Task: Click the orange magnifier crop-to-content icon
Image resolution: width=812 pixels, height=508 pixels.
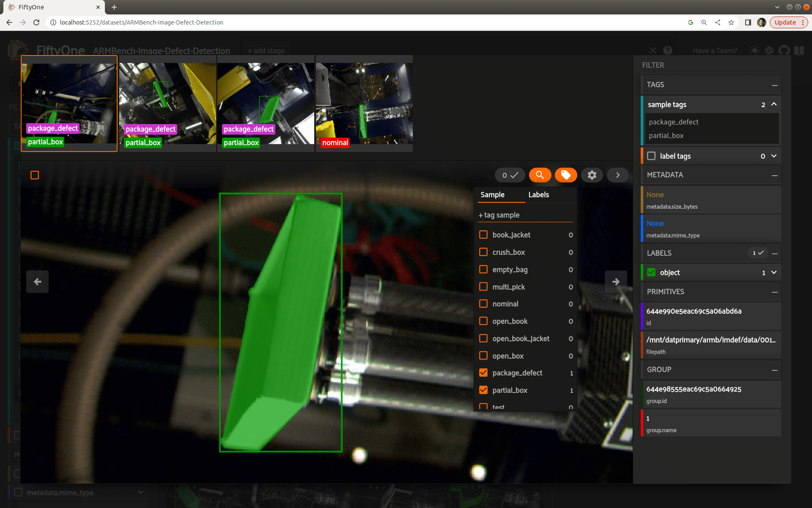Action: point(540,175)
